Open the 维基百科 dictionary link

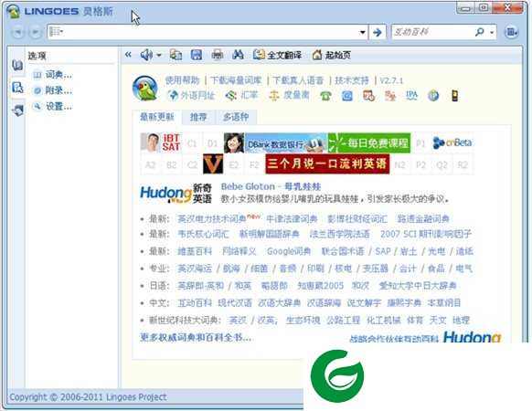(195, 251)
